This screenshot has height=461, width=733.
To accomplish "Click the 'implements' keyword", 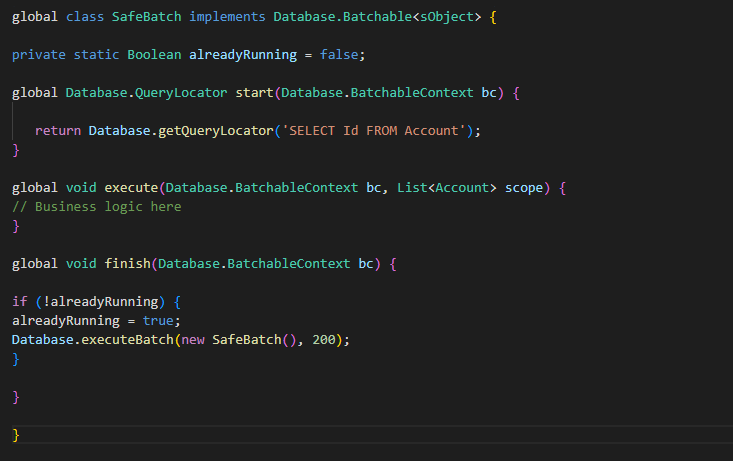I will pos(227,17).
